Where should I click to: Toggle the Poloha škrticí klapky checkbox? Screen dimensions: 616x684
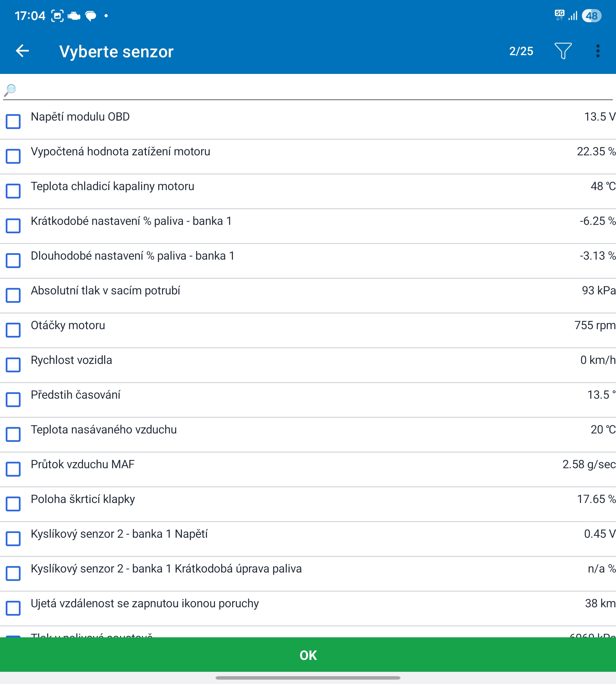13,504
